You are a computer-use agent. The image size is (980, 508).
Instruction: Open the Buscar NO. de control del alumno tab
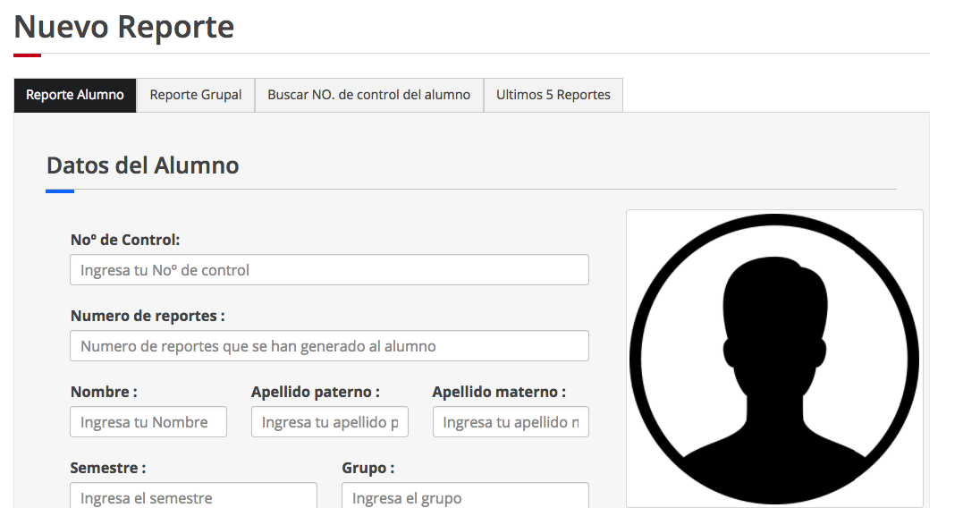pyautogui.click(x=368, y=95)
